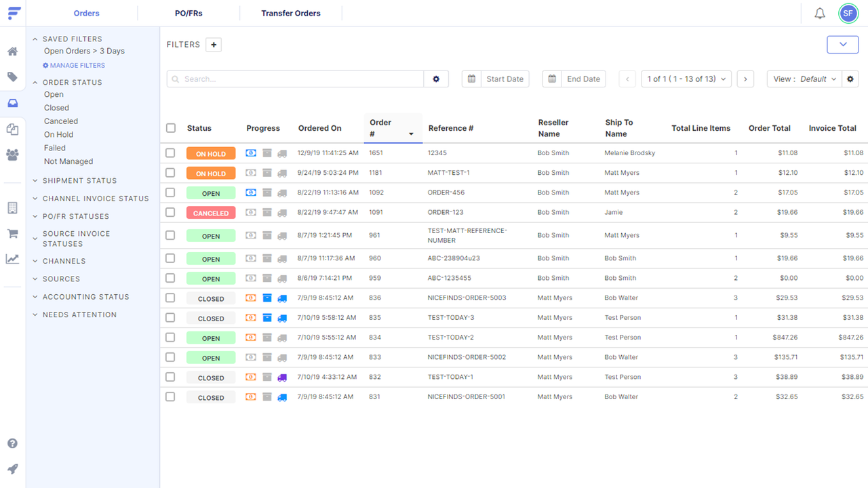Select the Home icon in the sidebar

coord(12,52)
